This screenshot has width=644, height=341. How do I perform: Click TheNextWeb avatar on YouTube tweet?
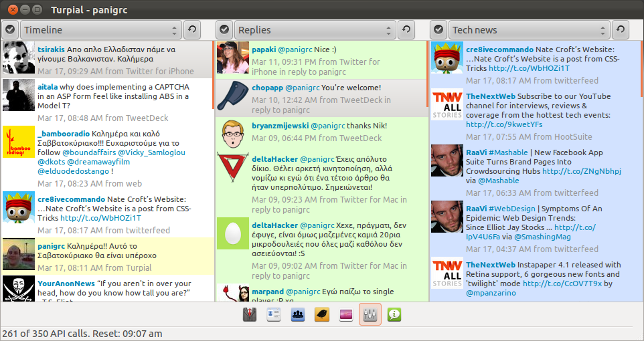point(447,104)
